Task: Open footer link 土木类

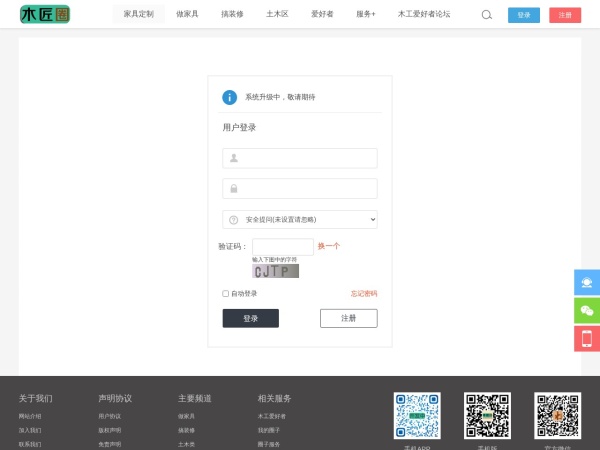Action: pyautogui.click(x=186, y=445)
